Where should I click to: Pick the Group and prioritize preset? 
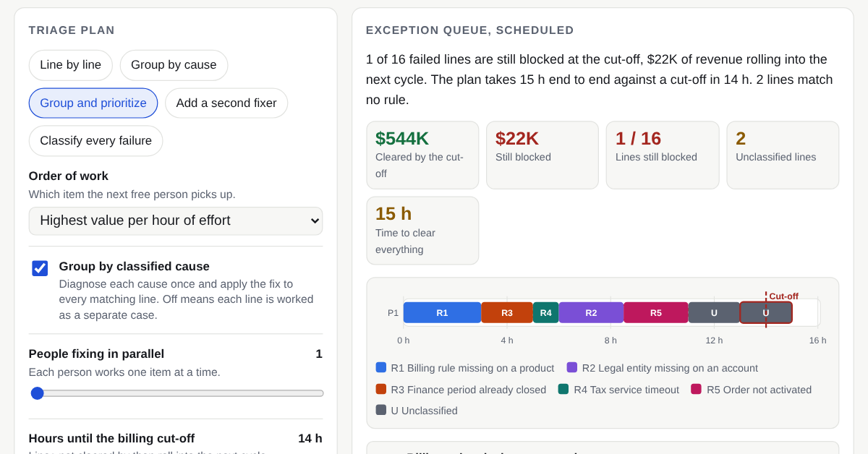93,103
